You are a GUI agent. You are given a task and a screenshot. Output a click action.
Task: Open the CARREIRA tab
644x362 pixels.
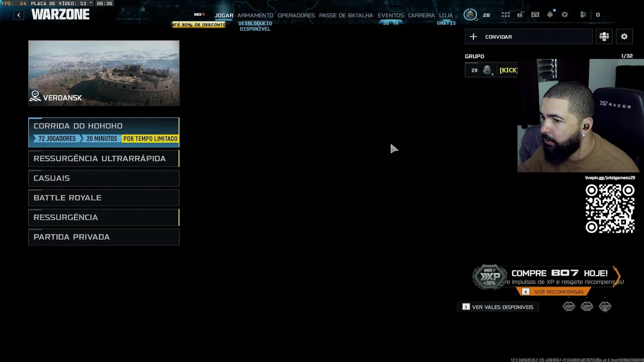421,16
